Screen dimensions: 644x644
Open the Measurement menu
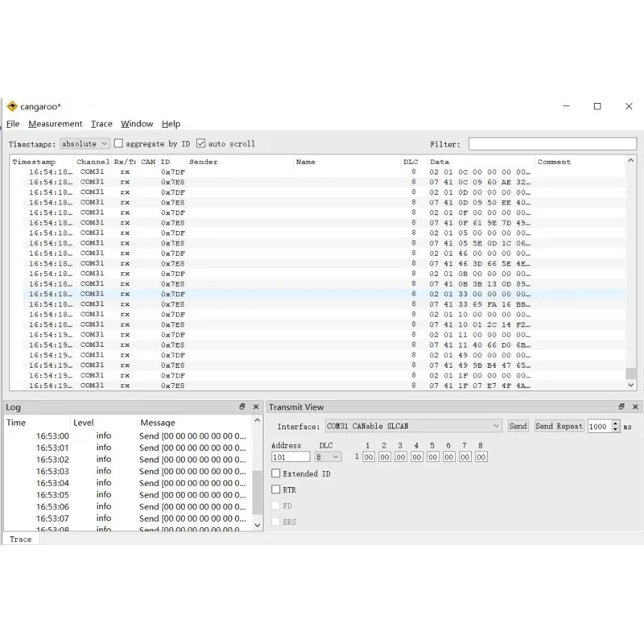tap(55, 124)
